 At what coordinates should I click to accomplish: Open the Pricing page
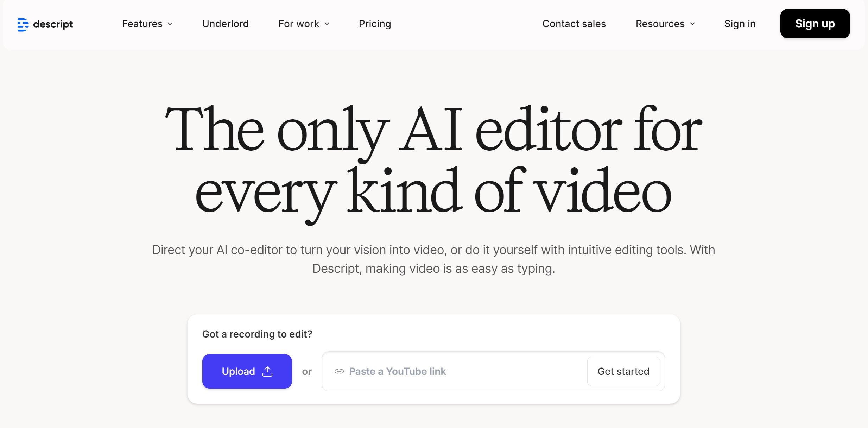click(x=375, y=24)
